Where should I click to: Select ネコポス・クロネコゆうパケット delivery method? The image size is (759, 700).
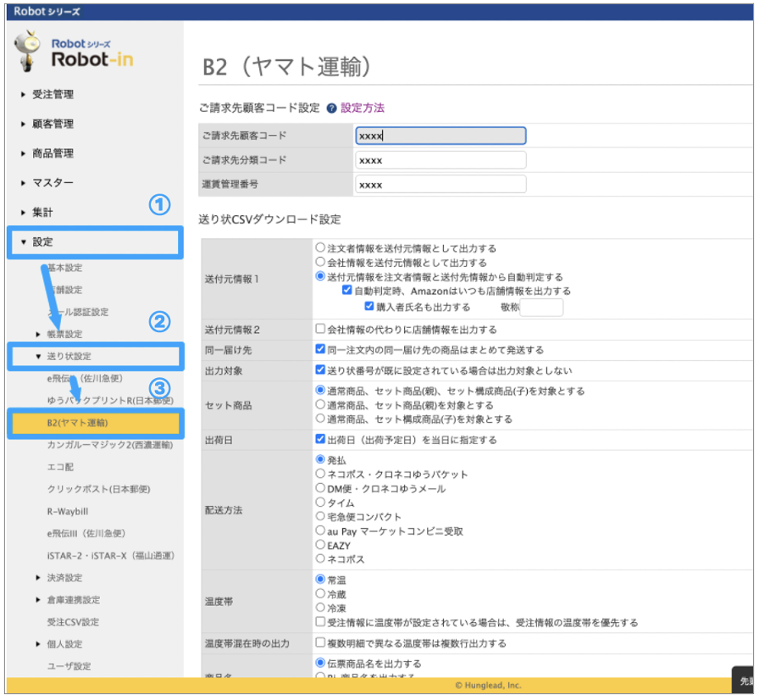[320, 474]
